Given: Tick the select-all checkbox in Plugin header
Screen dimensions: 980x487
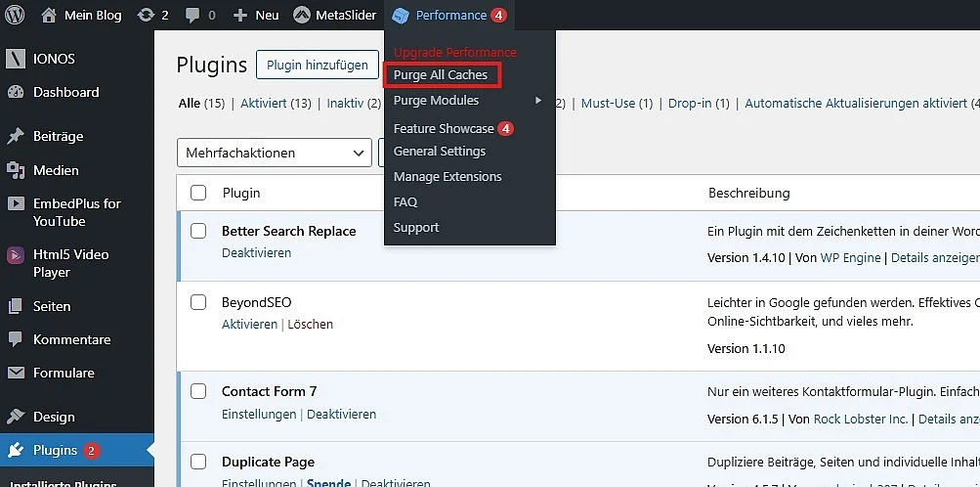Looking at the screenshot, I should [198, 193].
